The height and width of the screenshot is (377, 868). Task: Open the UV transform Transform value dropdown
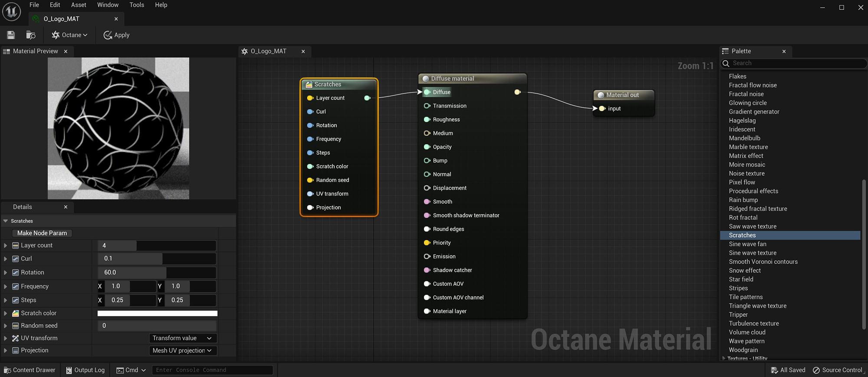(183, 338)
